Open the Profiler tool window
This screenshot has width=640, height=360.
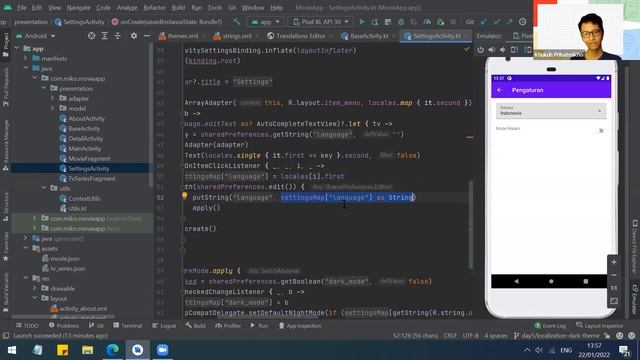[229, 326]
